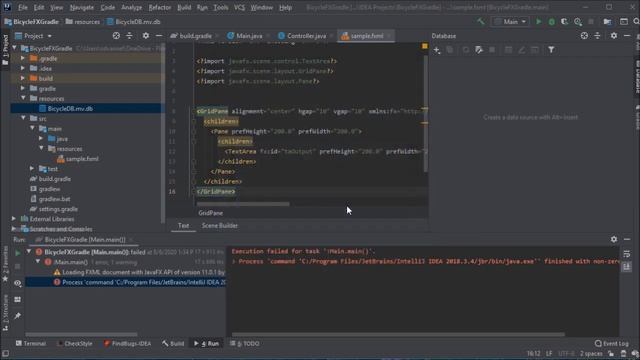Screen dimensions: 640x360
Task: Collapse all nodes in Project panel
Action: pyautogui.click(x=129, y=36)
